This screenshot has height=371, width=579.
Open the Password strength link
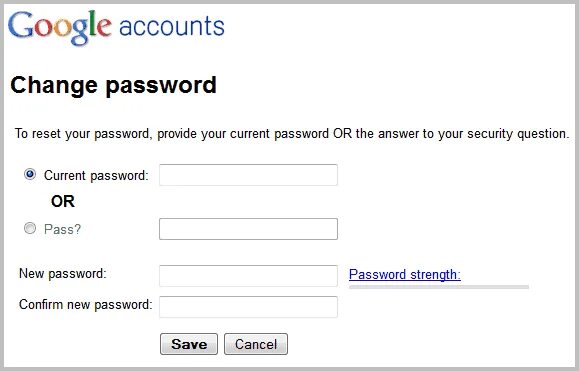[405, 275]
